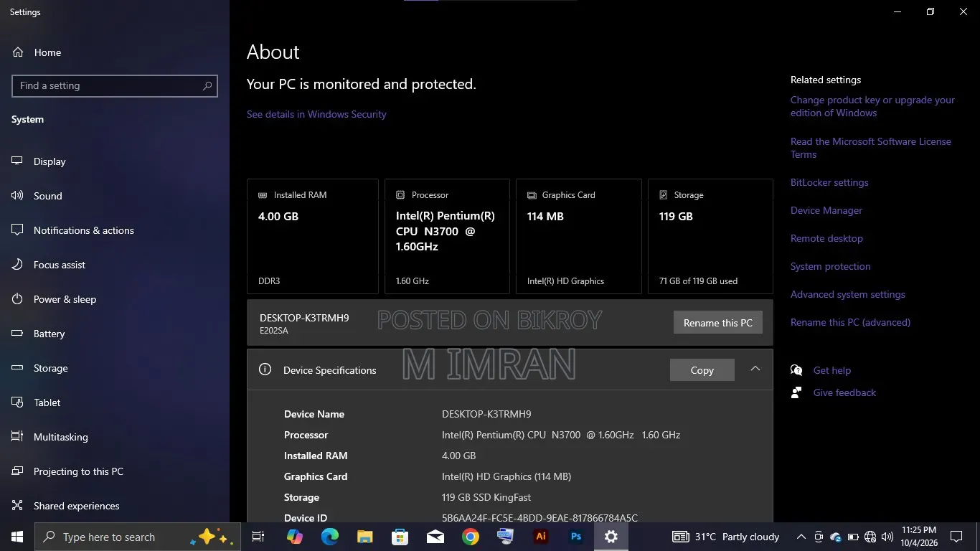
Task: Open Shared experiences icon
Action: point(18,506)
